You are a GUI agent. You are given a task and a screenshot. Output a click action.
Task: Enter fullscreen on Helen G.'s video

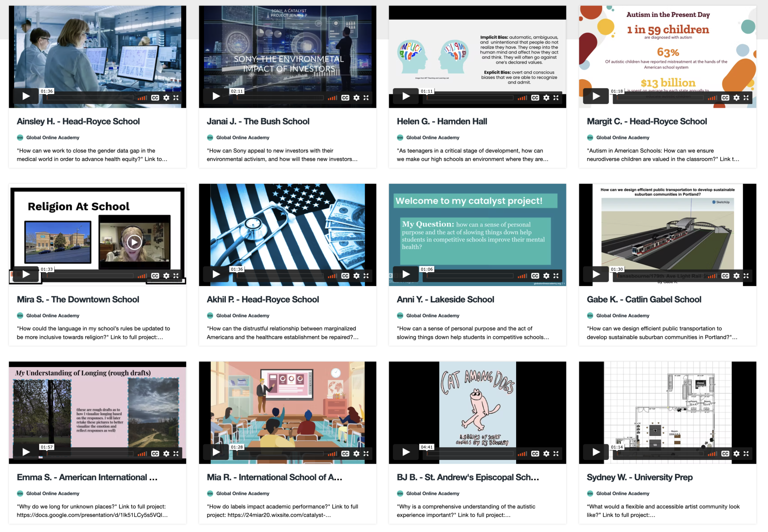point(556,98)
